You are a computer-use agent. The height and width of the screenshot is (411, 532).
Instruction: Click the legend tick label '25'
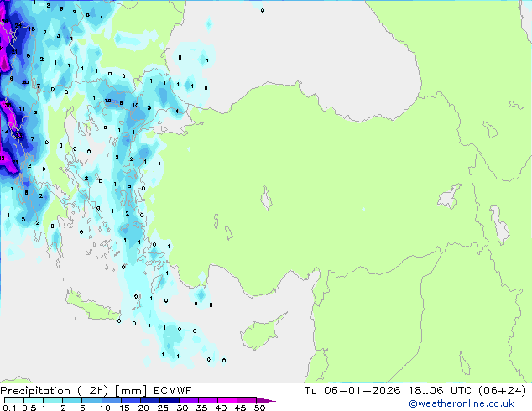pyautogui.click(x=163, y=408)
